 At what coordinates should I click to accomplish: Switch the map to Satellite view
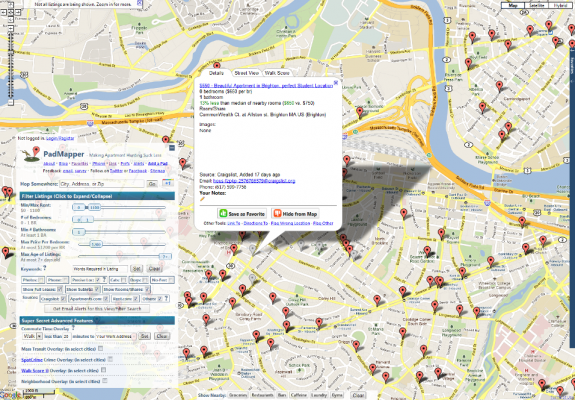coord(537,5)
